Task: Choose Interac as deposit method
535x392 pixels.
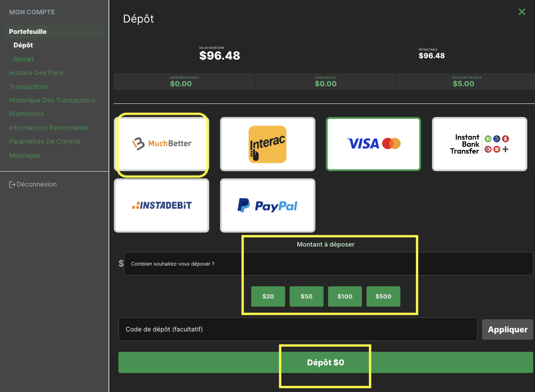Action: tap(267, 144)
